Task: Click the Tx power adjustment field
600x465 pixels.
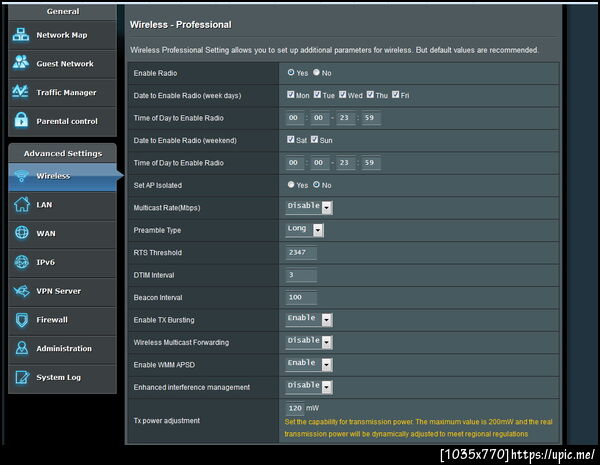Action: pyautogui.click(x=295, y=408)
